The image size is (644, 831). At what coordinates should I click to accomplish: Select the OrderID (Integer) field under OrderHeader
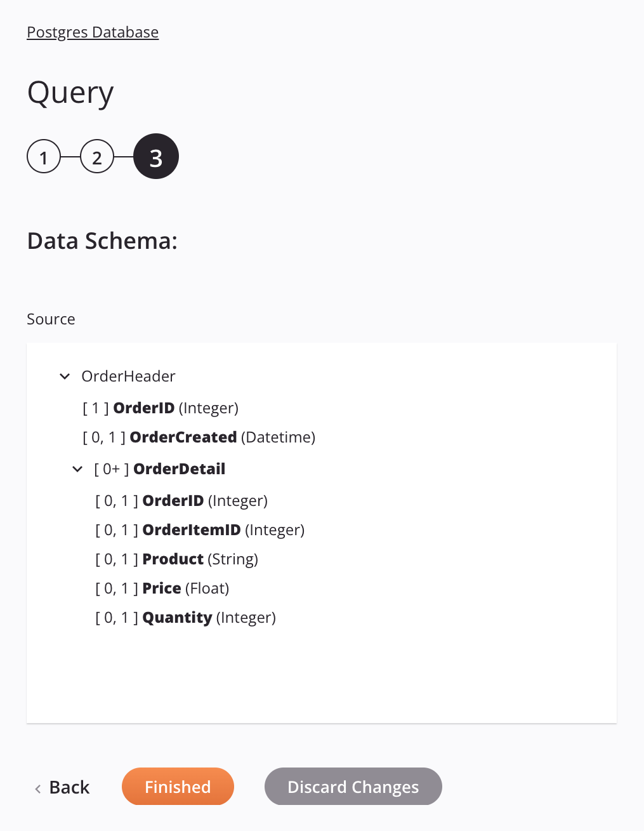160,408
